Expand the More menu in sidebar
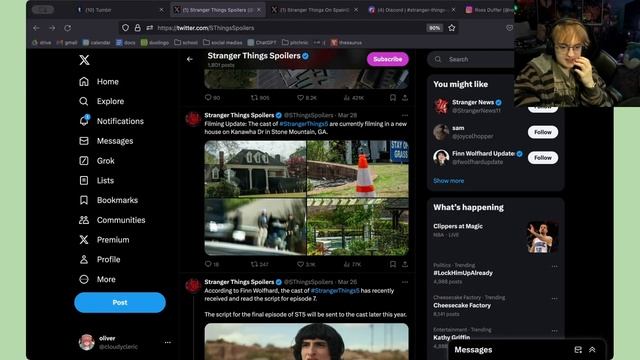Screen dimensions: 640x360 click(97, 279)
